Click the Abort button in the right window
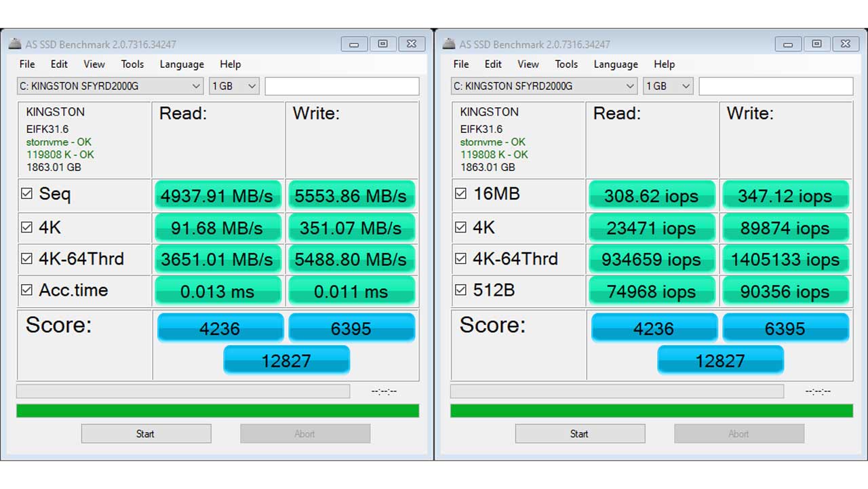Viewport: 868px width, 489px height. pos(739,433)
